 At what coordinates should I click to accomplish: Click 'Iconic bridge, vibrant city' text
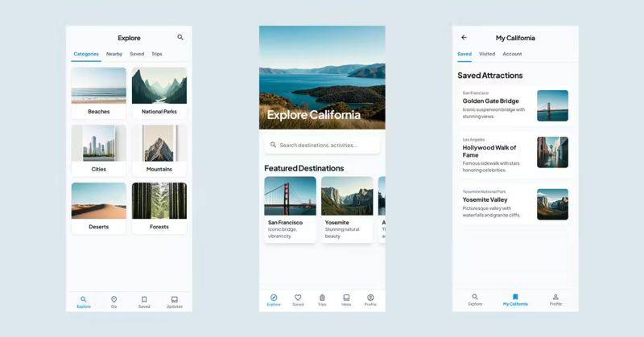point(283,232)
